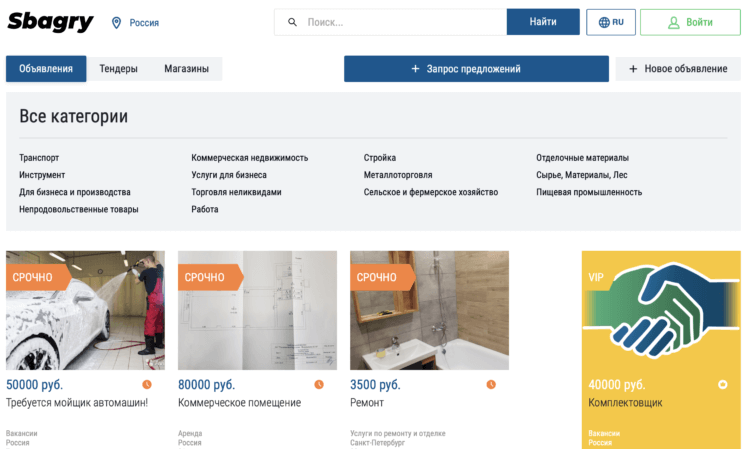Image resolution: width=750 pixels, height=449 pixels.
Task: Open the RU language selector
Action: (611, 22)
